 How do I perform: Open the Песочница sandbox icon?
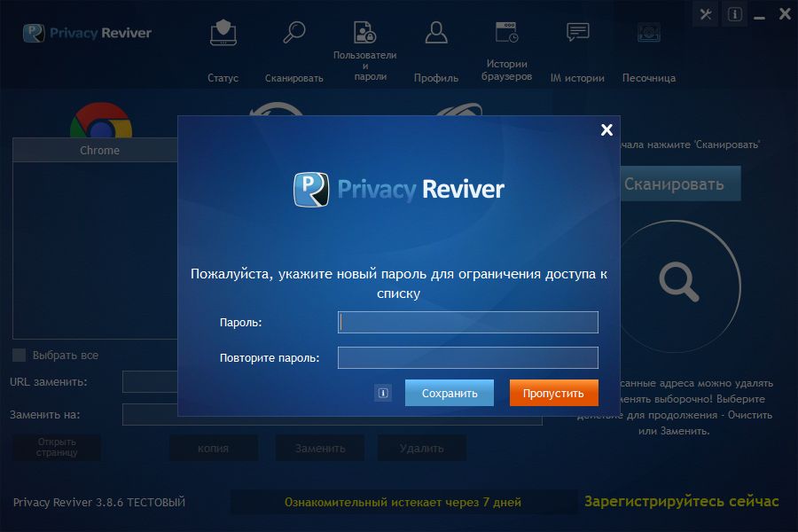pyautogui.click(x=649, y=33)
